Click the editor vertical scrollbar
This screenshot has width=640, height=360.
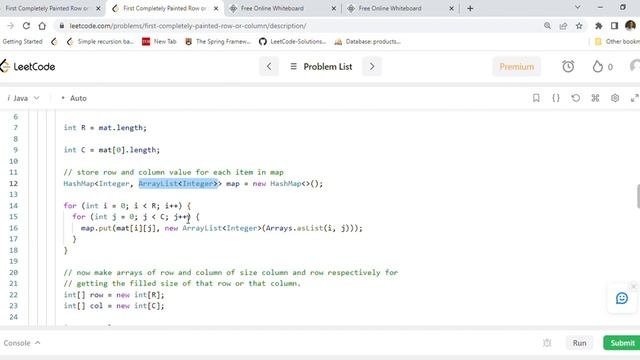coord(638,196)
